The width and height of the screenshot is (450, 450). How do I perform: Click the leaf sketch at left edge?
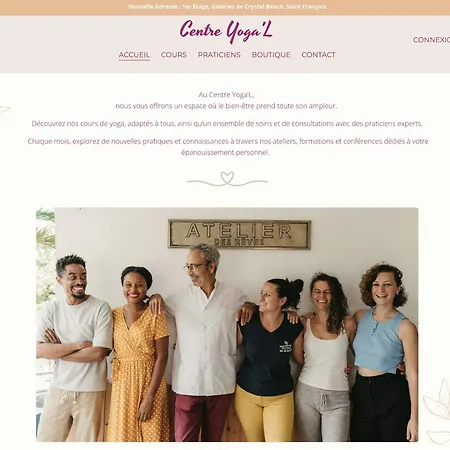click(4, 110)
